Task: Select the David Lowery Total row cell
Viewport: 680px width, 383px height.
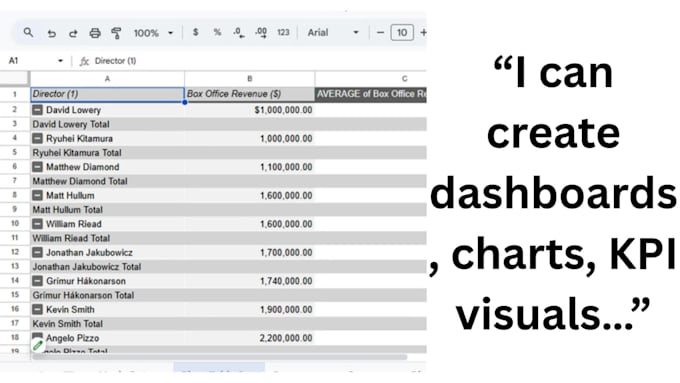Action: (107, 124)
